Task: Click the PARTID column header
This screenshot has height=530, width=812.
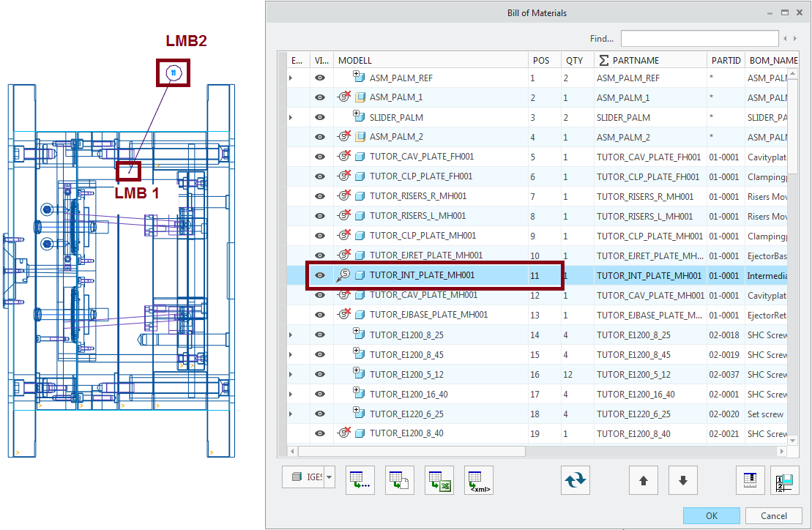Action: pyautogui.click(x=726, y=61)
